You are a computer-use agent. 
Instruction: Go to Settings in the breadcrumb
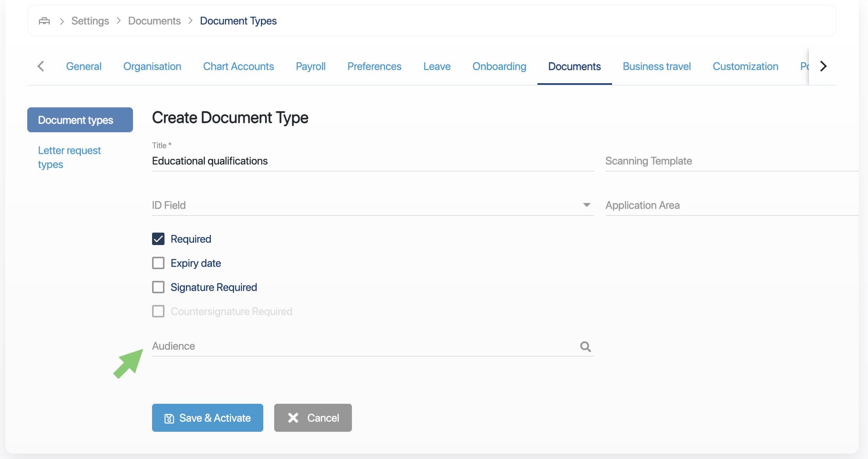(x=90, y=21)
